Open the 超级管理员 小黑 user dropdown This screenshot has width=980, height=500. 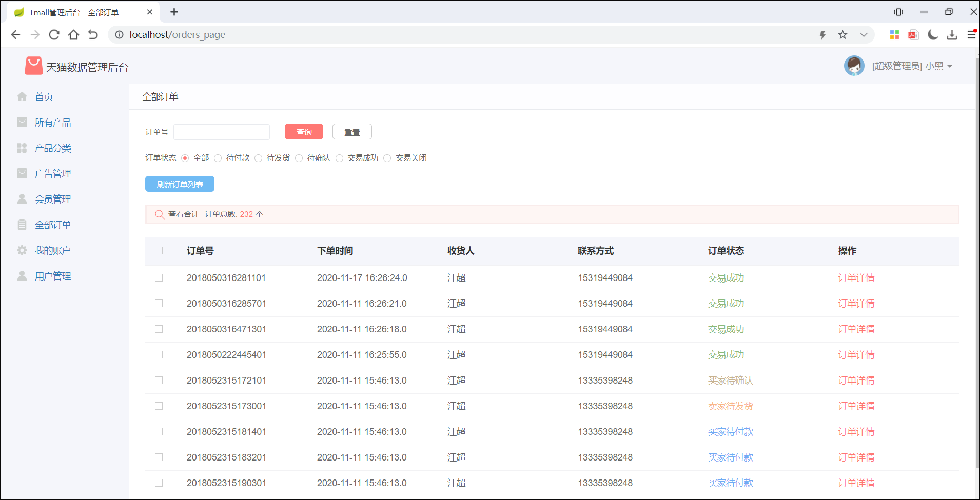[912, 66]
